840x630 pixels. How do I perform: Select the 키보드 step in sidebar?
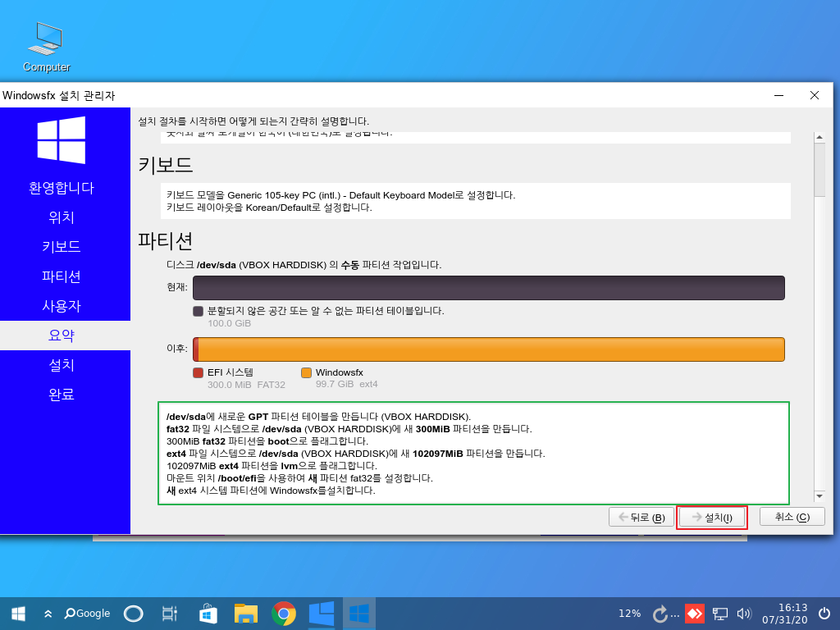tap(62, 247)
